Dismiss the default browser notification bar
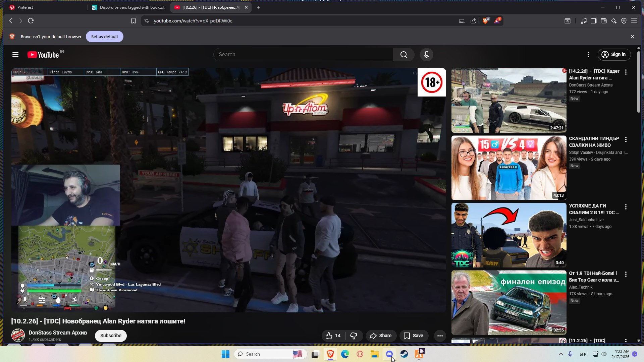 [x=633, y=37]
